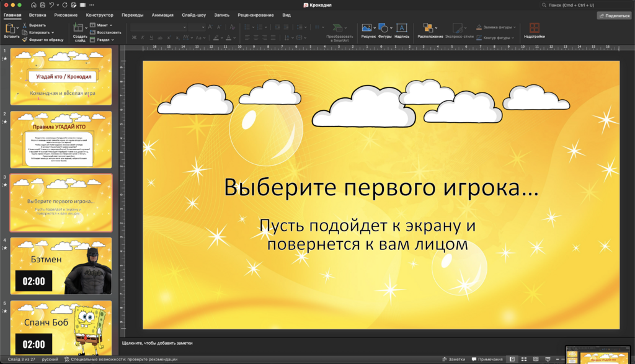
Task: Insert a text box with Надпись icon
Action: [x=402, y=27]
